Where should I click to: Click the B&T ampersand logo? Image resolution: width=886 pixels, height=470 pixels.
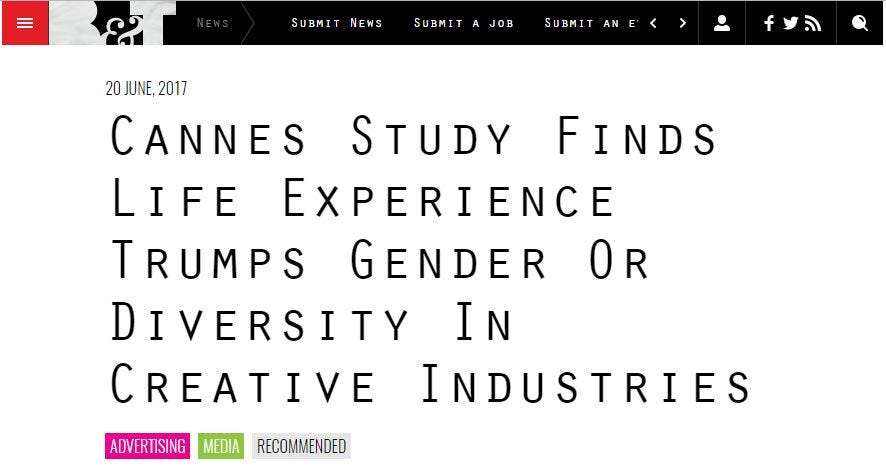[113, 23]
